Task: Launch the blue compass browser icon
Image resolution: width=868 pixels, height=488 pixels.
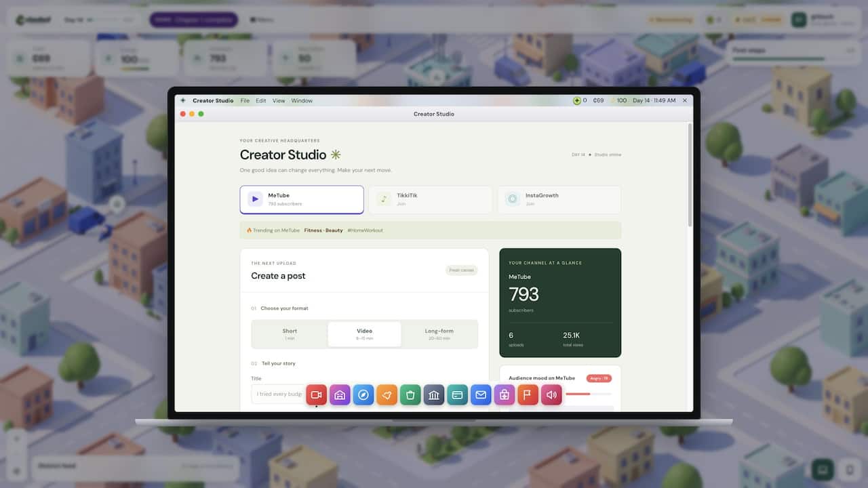Action: point(363,394)
